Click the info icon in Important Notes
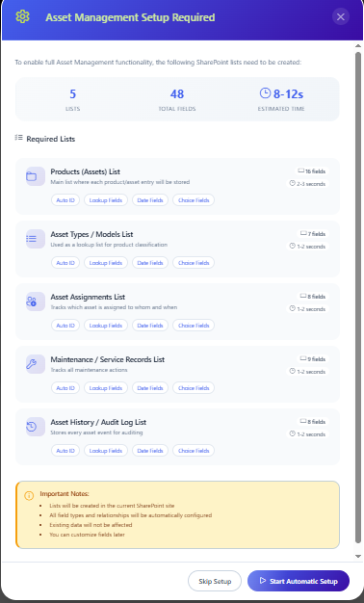 click(29, 496)
